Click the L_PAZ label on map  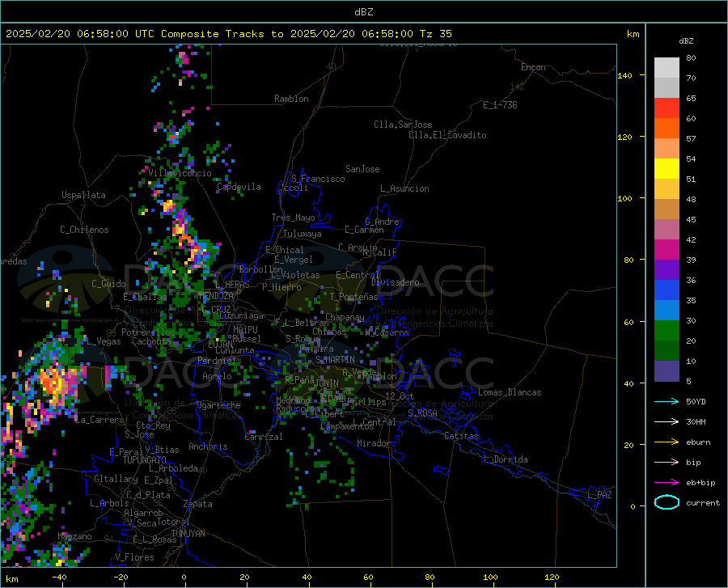pyautogui.click(x=599, y=495)
